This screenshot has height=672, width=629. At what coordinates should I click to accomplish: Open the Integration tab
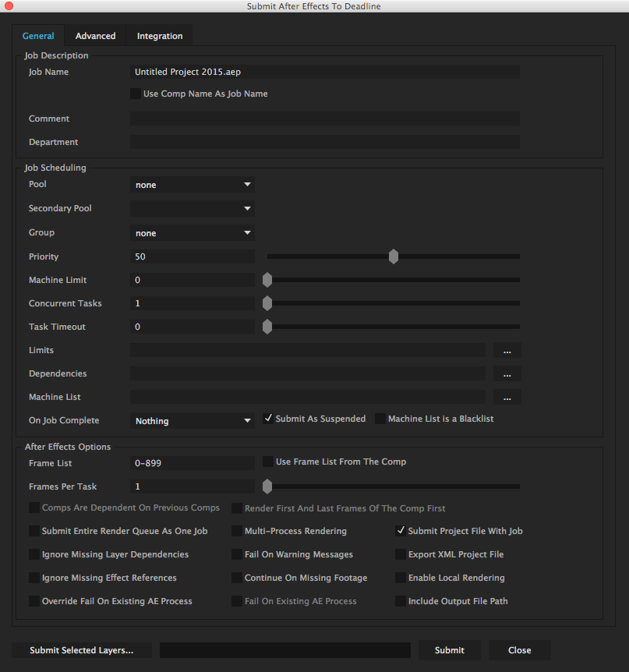click(x=160, y=36)
